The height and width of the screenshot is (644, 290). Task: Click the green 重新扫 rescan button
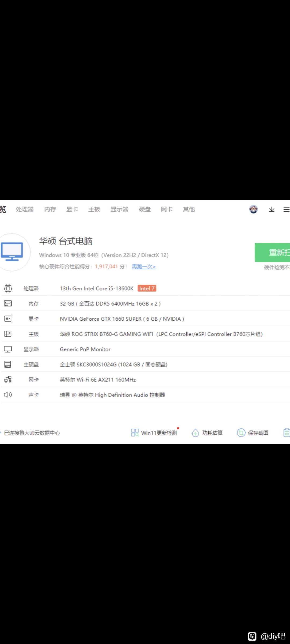click(272, 252)
